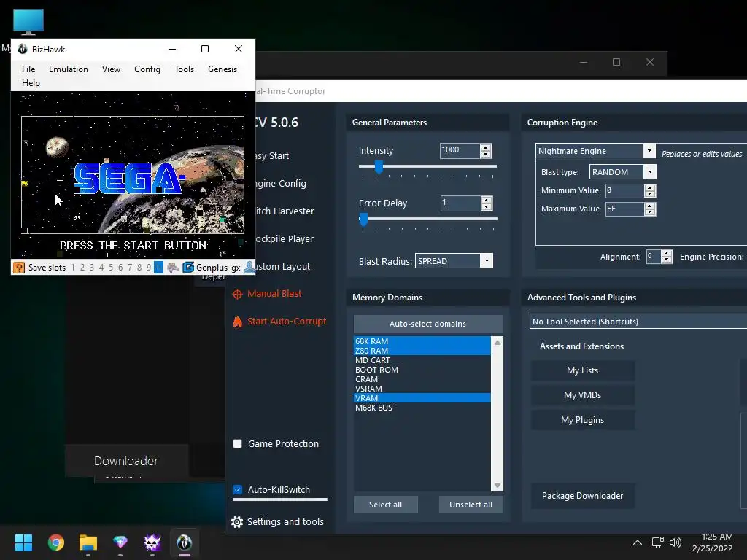This screenshot has height=560, width=747.
Task: Increase Intensity using the up arrow stepper
Action: (486, 147)
